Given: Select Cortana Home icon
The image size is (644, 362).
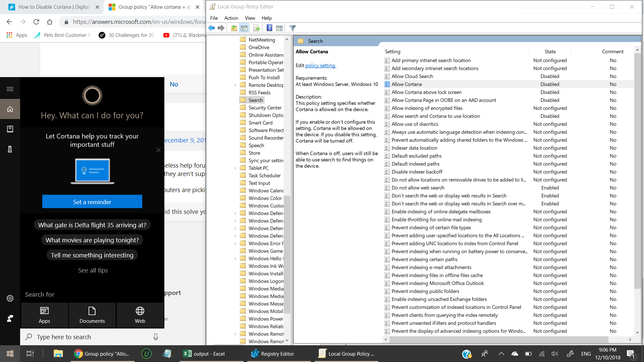Looking at the screenshot, I should point(10,109).
